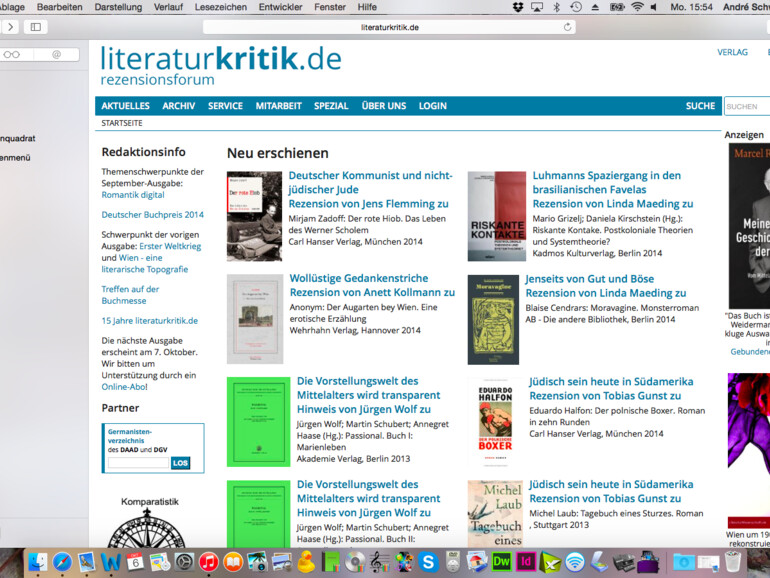Viewport: 770px width, 578px height.
Task: Open Dropbox from the menu bar
Action: pyautogui.click(x=518, y=7)
